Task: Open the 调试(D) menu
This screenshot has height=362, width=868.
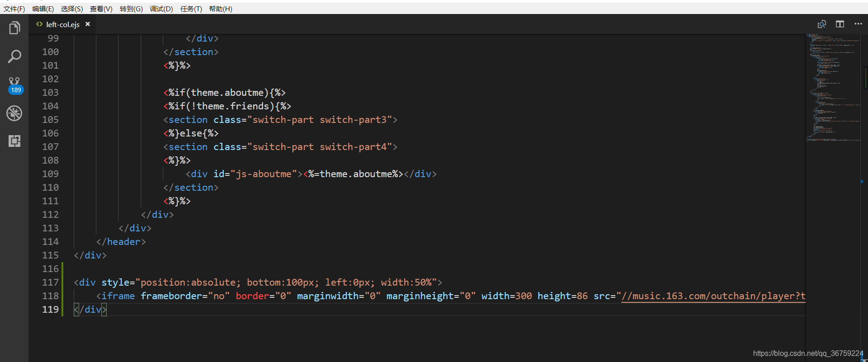Action: click(x=161, y=9)
